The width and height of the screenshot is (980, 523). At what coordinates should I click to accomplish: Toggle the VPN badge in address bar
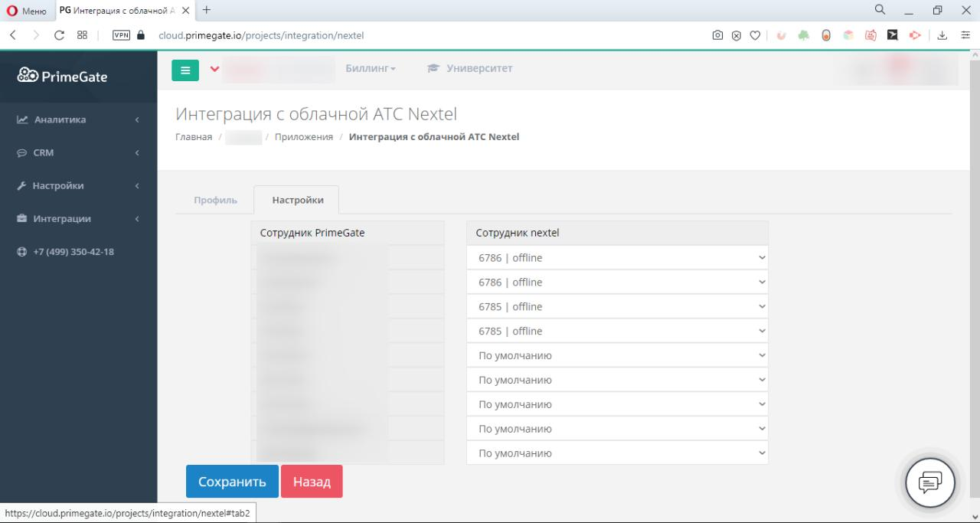coord(121,34)
